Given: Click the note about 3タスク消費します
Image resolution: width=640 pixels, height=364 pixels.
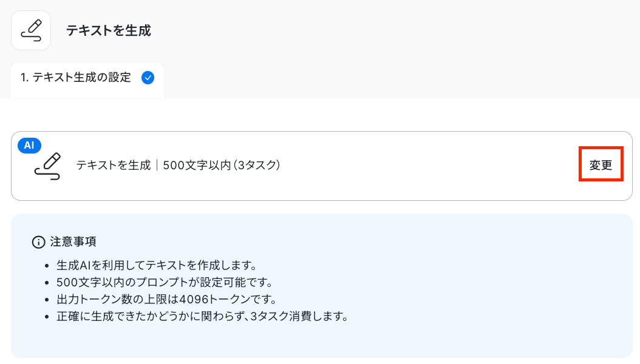Looking at the screenshot, I should (x=202, y=316).
